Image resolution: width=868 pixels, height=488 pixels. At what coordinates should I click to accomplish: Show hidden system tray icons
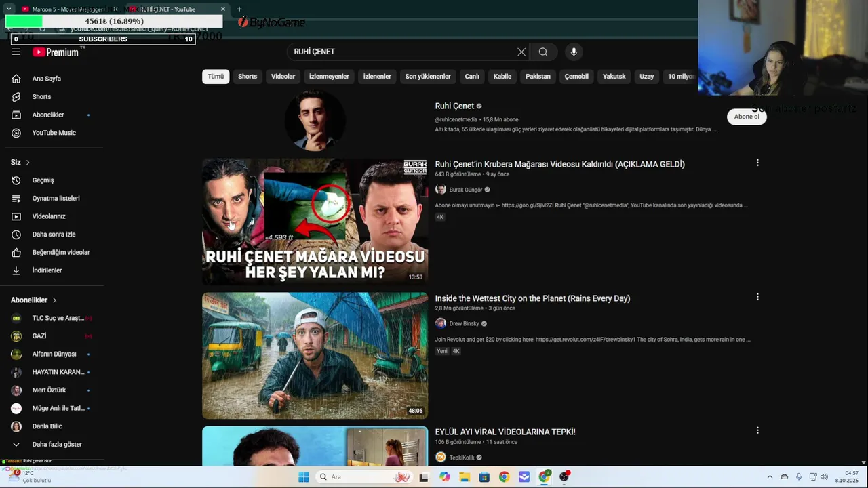point(770,477)
